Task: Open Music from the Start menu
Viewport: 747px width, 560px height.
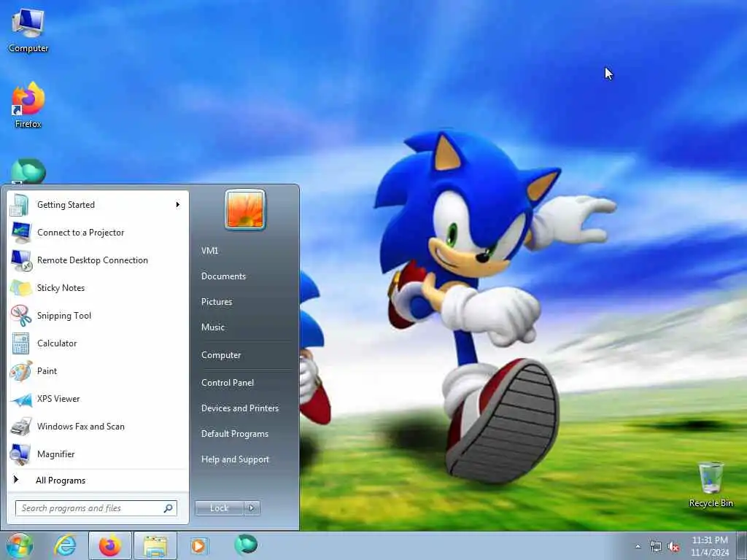Action: (x=212, y=327)
